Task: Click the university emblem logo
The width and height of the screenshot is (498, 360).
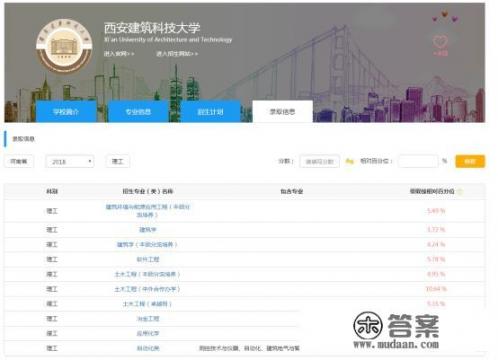Action: [x=64, y=46]
